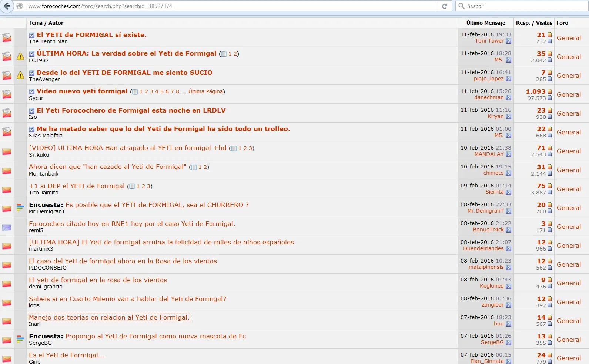This screenshot has width=589, height=364.
Task: Open 'Sabeis si en Cuarto Milenio van a hablar' thread
Action: coord(127,299)
